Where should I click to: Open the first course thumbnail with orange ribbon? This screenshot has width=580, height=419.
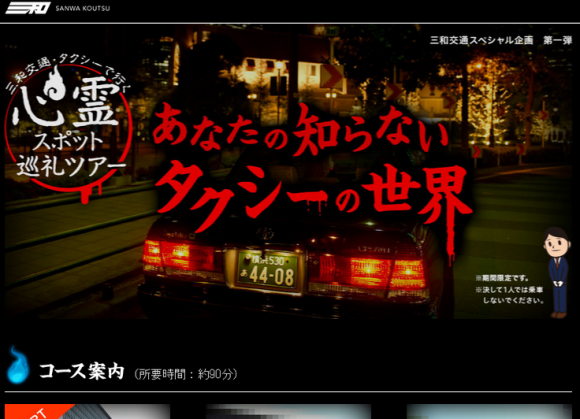(87, 411)
